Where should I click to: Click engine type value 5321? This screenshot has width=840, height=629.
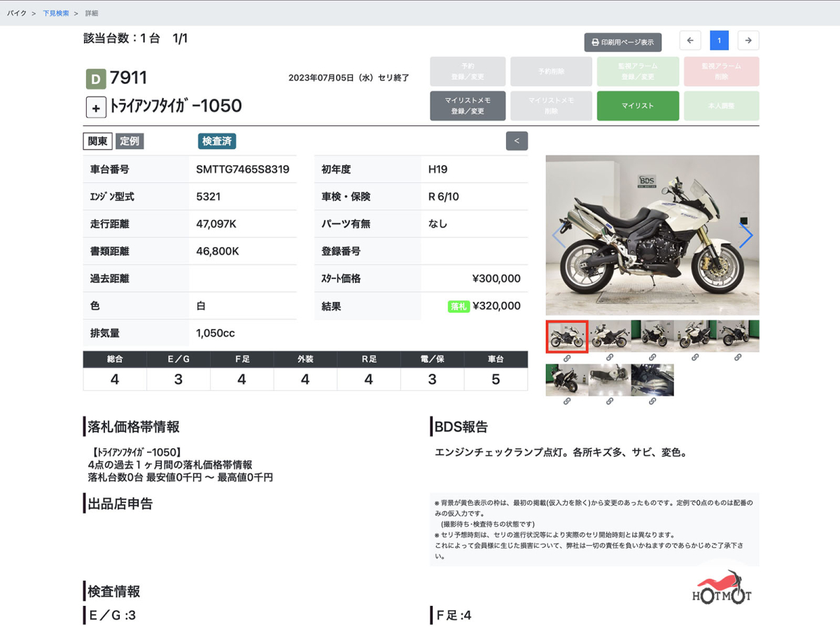tap(209, 197)
